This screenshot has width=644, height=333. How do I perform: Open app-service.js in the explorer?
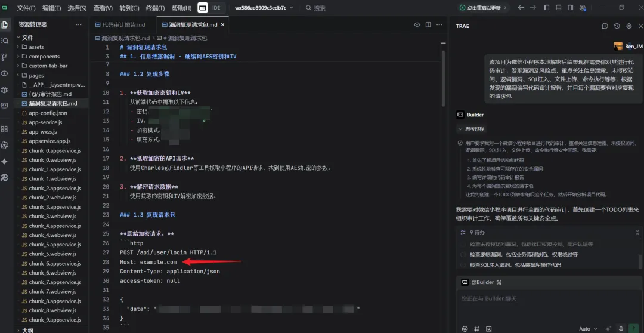point(45,122)
